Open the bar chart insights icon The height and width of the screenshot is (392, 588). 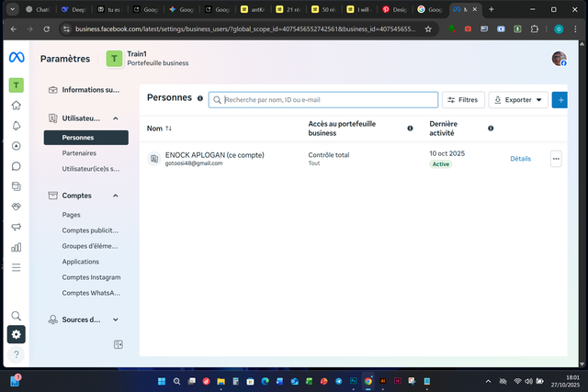[16, 247]
